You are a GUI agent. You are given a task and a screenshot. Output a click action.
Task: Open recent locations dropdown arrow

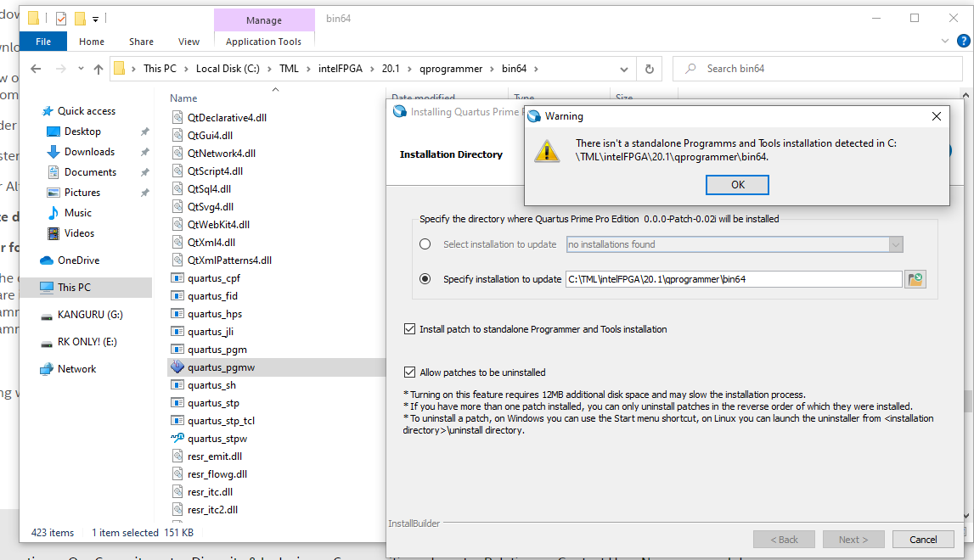81,69
